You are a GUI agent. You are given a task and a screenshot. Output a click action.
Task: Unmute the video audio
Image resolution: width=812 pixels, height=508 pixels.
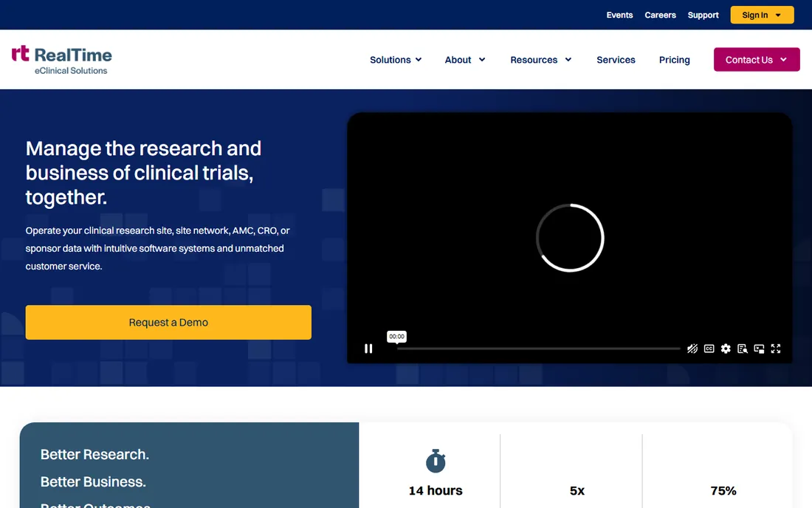(692, 349)
